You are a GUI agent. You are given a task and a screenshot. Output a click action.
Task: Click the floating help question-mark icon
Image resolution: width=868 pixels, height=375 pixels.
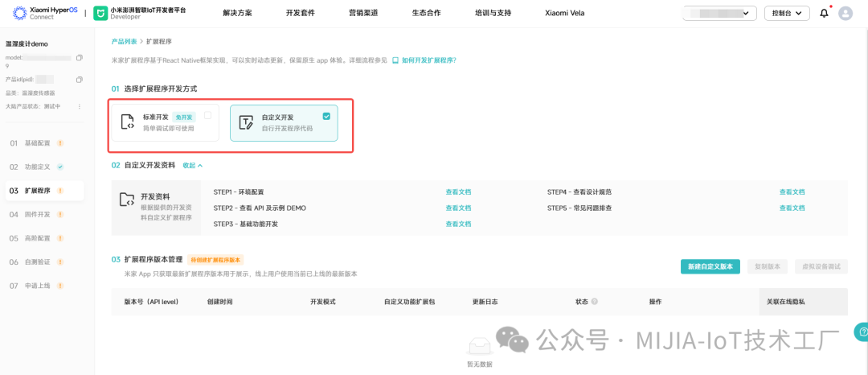[x=862, y=332]
